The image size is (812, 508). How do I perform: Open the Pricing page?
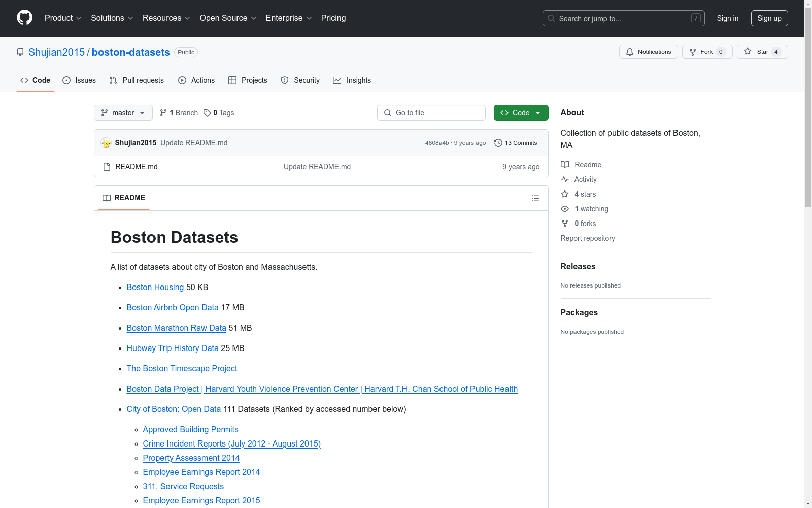[333, 18]
